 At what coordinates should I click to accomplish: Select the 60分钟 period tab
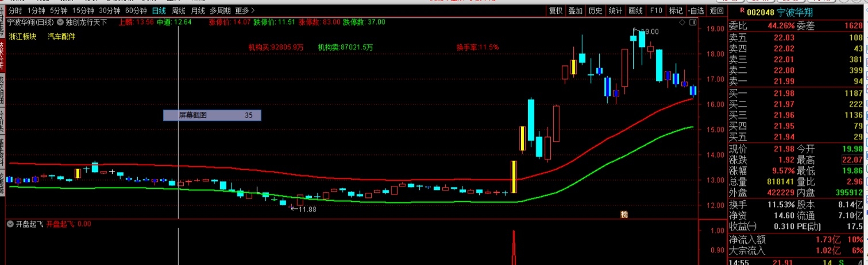pos(136,10)
